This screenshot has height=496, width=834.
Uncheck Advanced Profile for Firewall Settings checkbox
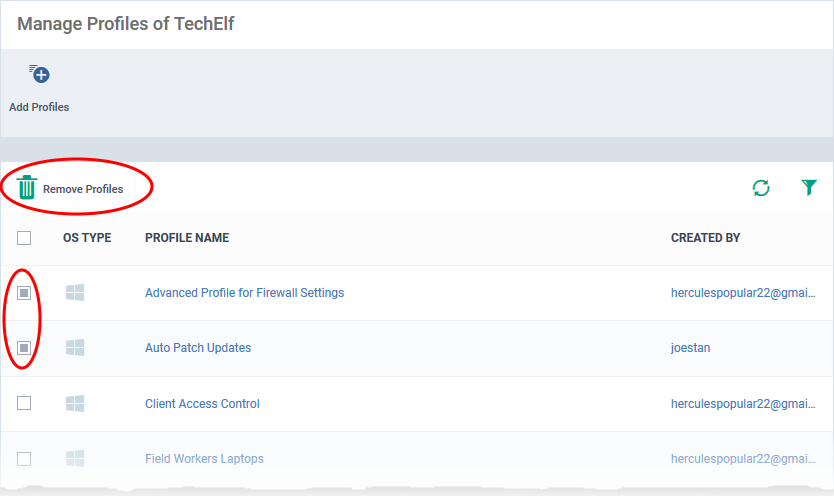click(24, 293)
